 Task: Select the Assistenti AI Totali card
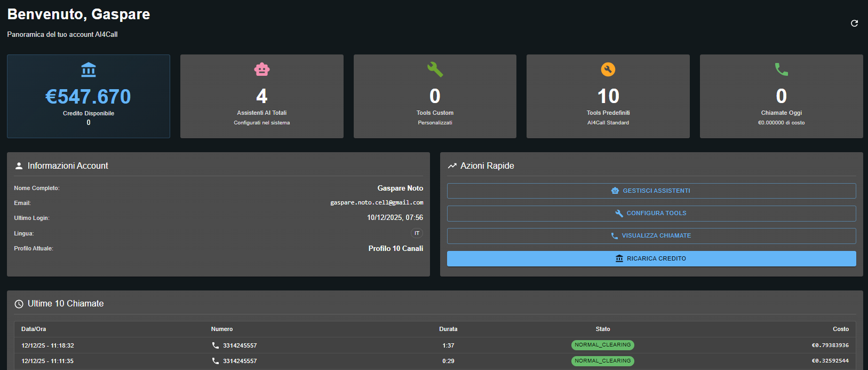coord(262,96)
